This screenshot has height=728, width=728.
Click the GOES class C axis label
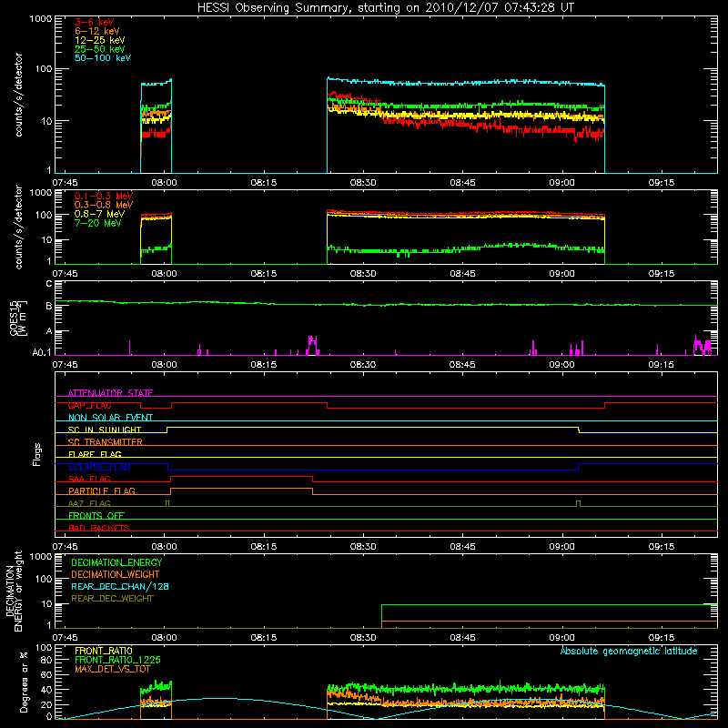pyautogui.click(x=49, y=284)
